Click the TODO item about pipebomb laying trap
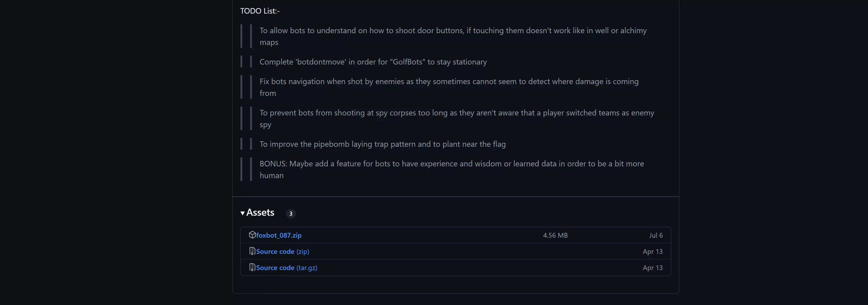Viewport: 868px width, 305px height. tap(382, 144)
